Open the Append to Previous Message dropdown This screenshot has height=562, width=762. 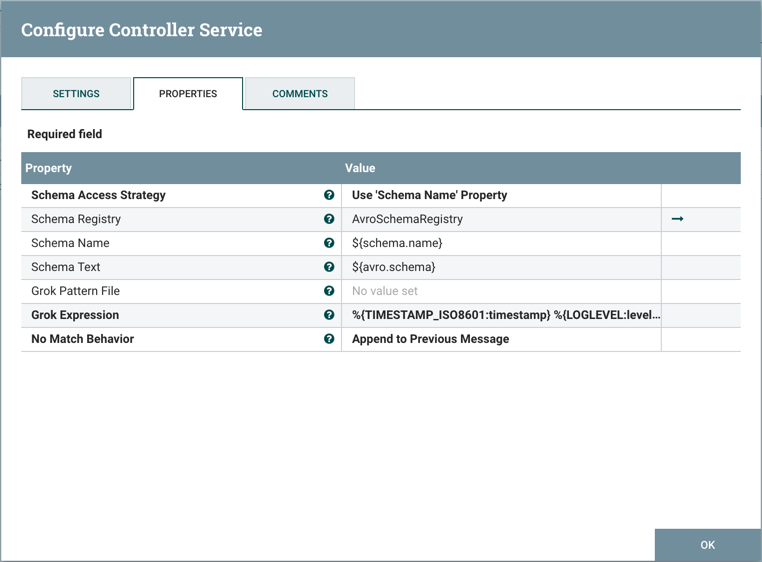tap(500, 339)
